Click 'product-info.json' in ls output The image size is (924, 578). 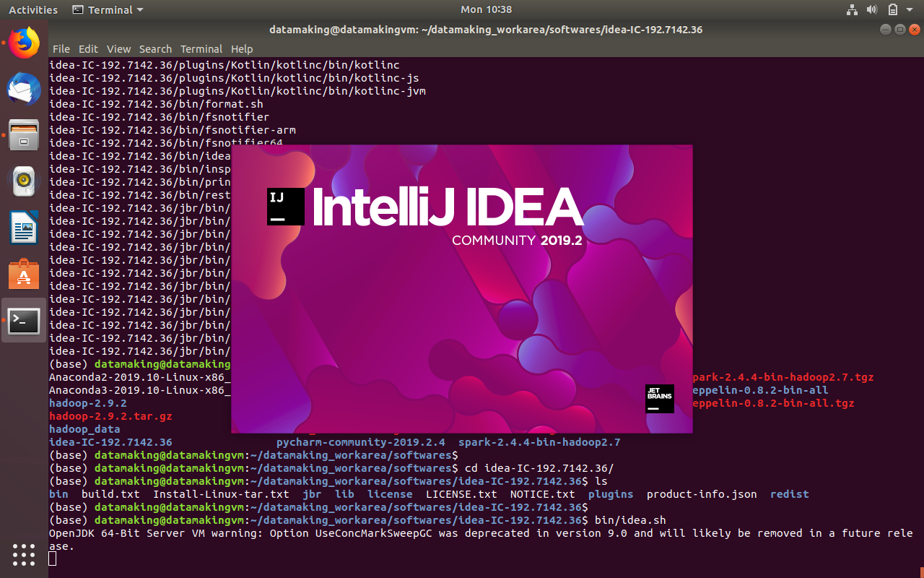702,494
